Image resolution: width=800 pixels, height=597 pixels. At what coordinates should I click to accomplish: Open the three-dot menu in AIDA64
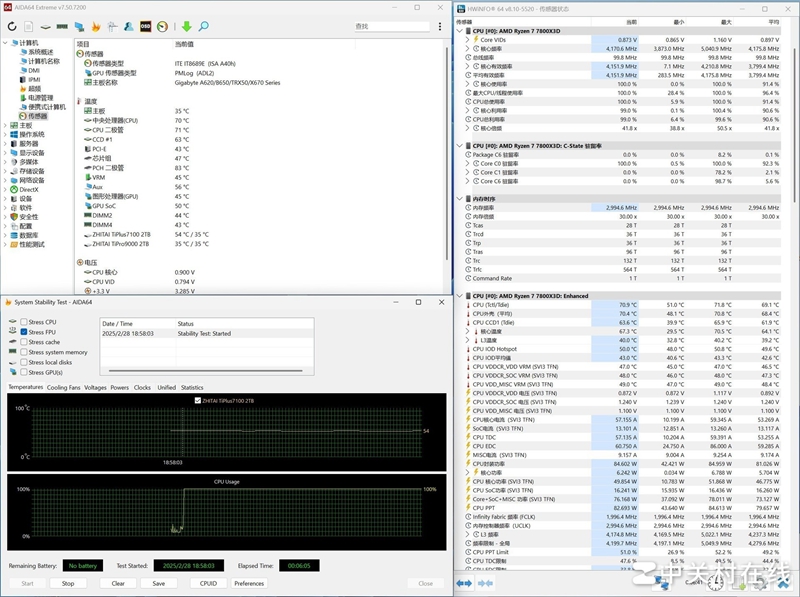point(438,26)
